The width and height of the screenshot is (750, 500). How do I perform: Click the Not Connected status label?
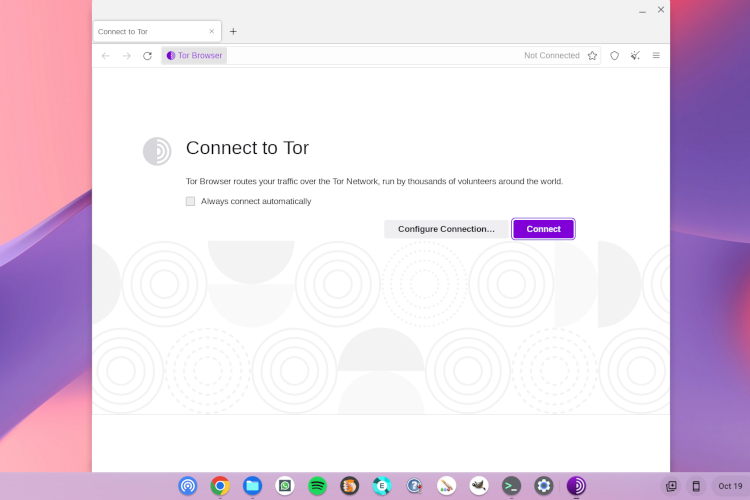(551, 56)
